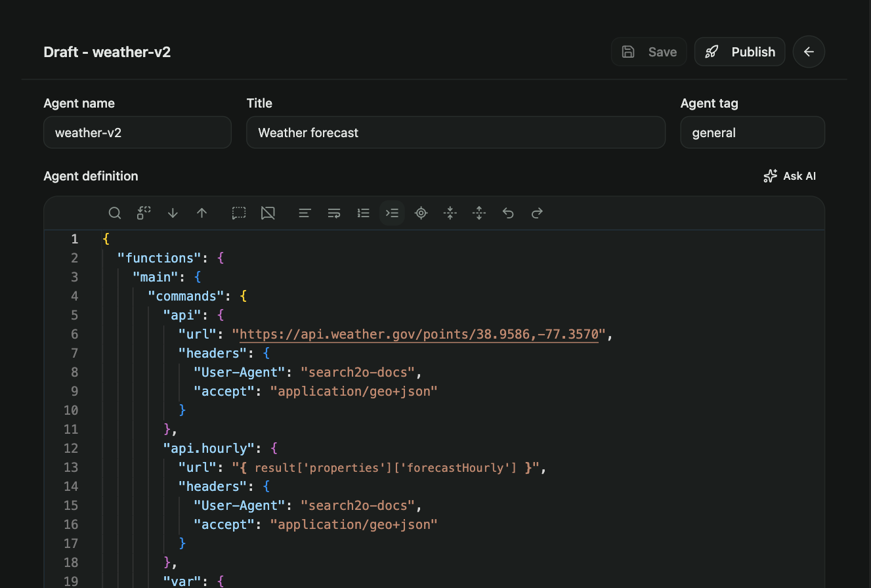This screenshot has width=871, height=588.
Task: Click the 'Agent definition' label
Action: tap(91, 176)
